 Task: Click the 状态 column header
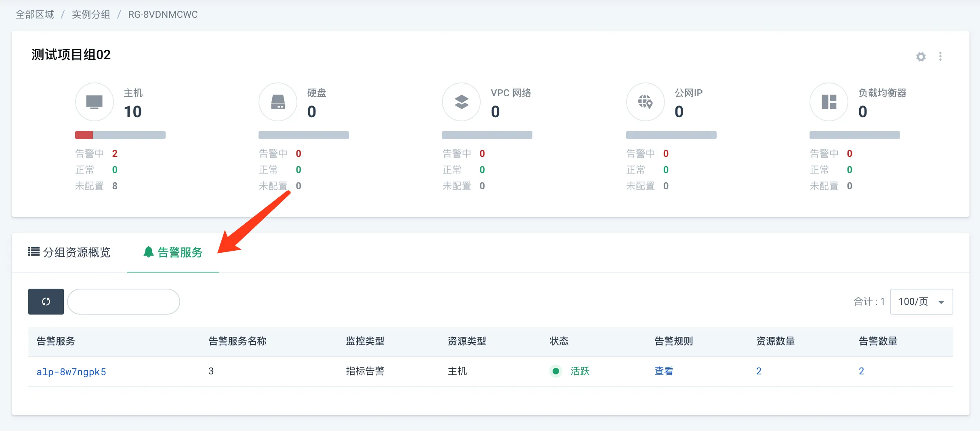[559, 341]
